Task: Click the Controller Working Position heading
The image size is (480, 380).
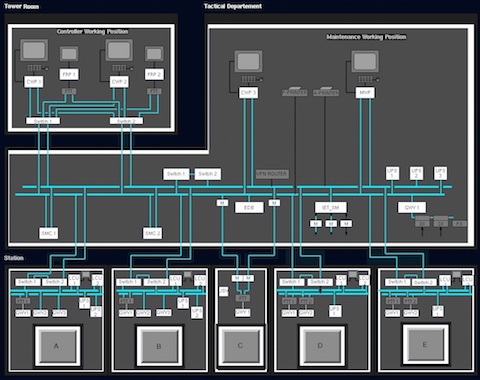Action: tap(92, 32)
